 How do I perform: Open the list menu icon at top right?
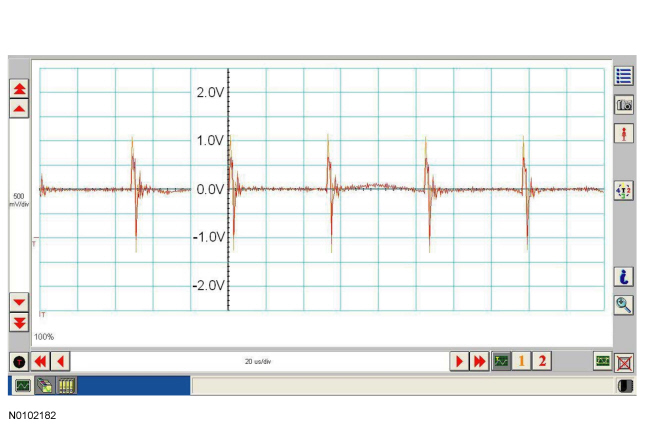[624, 76]
